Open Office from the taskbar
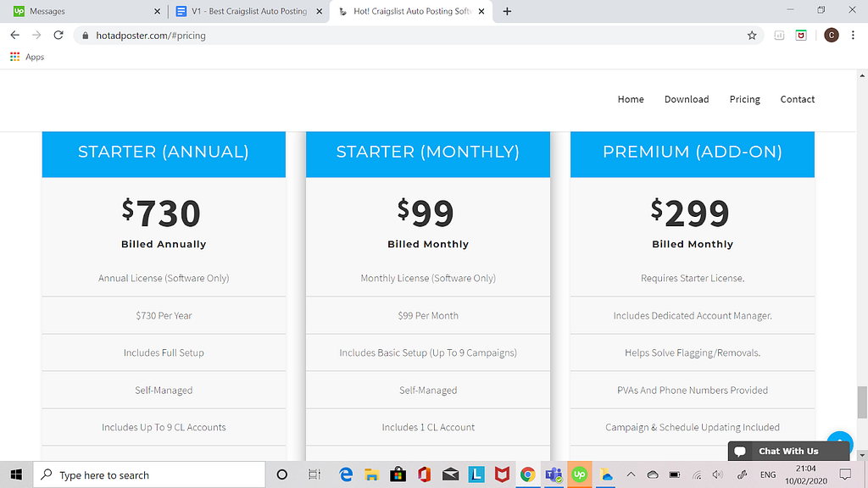The width and height of the screenshot is (868, 488). tap(424, 474)
